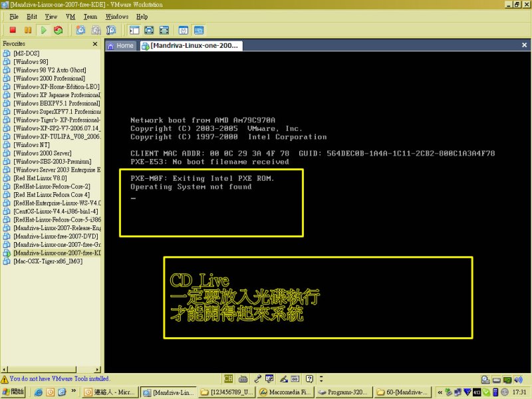Screen dimensions: 532x399
Task: Select [Windows 2000 Professional] favorite
Action: [44, 78]
